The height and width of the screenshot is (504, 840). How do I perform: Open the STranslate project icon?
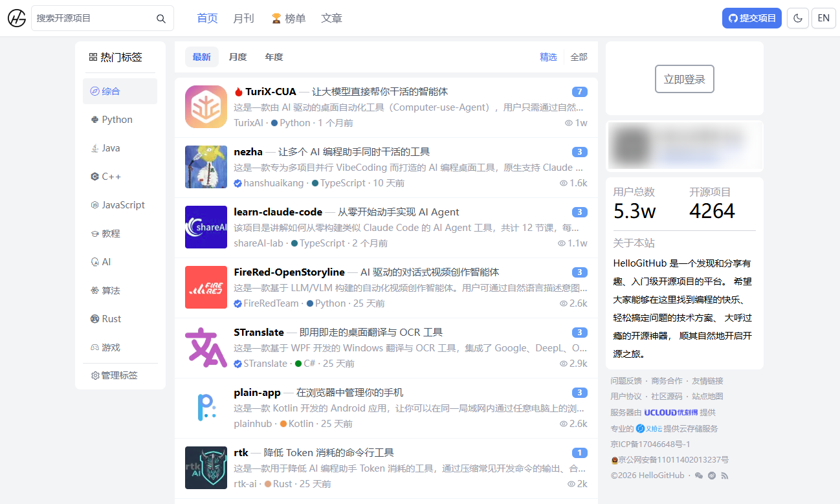pos(206,347)
